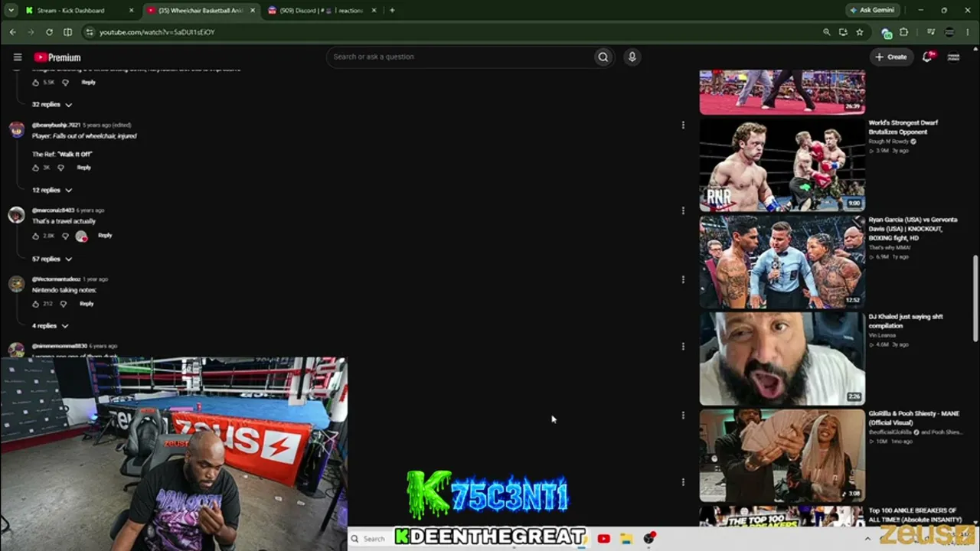Switch to the Discord tab
980x551 pixels.
tap(322, 11)
